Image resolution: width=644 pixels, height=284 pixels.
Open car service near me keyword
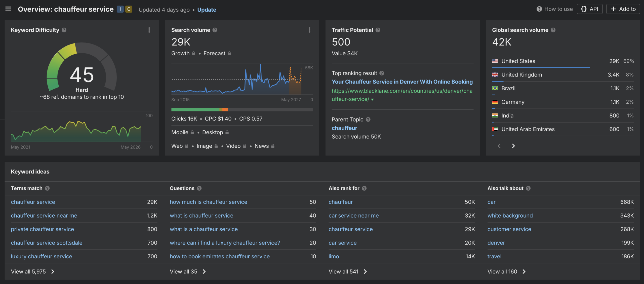[x=353, y=216]
